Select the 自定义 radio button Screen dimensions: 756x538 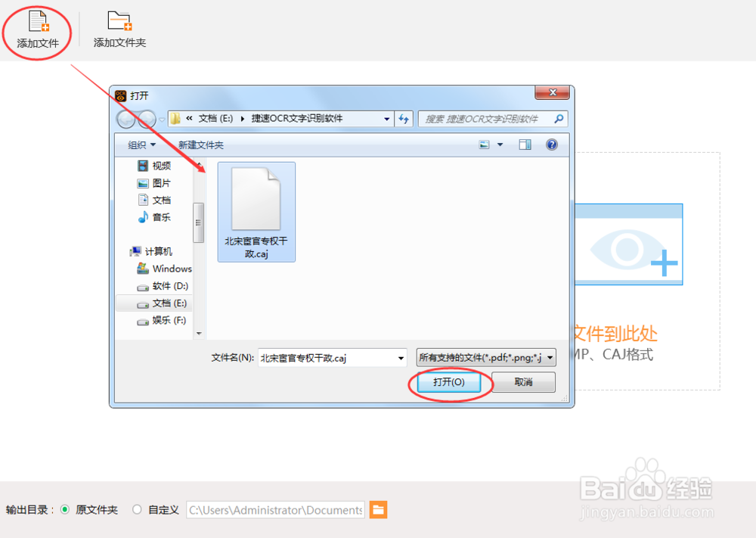(137, 509)
